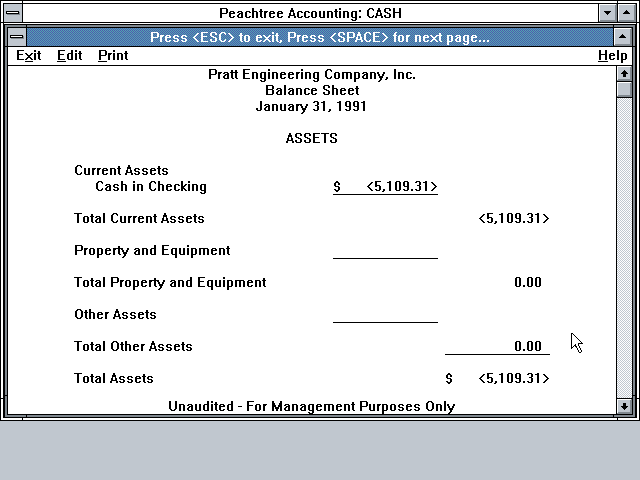Maximize the inner report window
The image size is (640, 480).
(622, 37)
